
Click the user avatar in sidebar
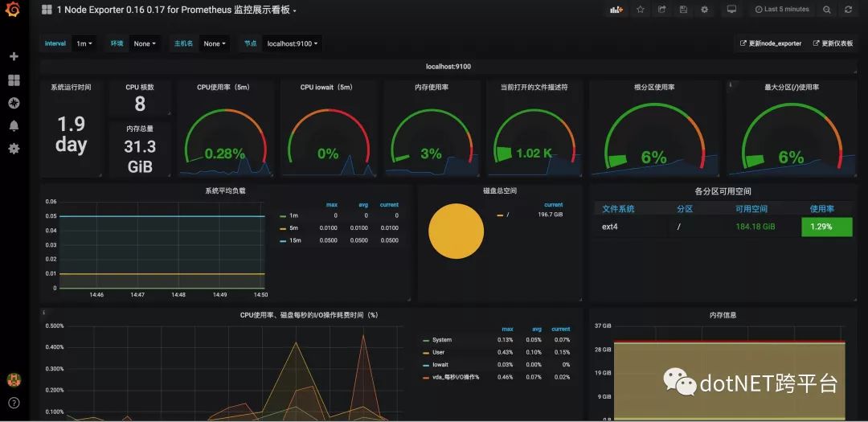pyautogui.click(x=14, y=380)
